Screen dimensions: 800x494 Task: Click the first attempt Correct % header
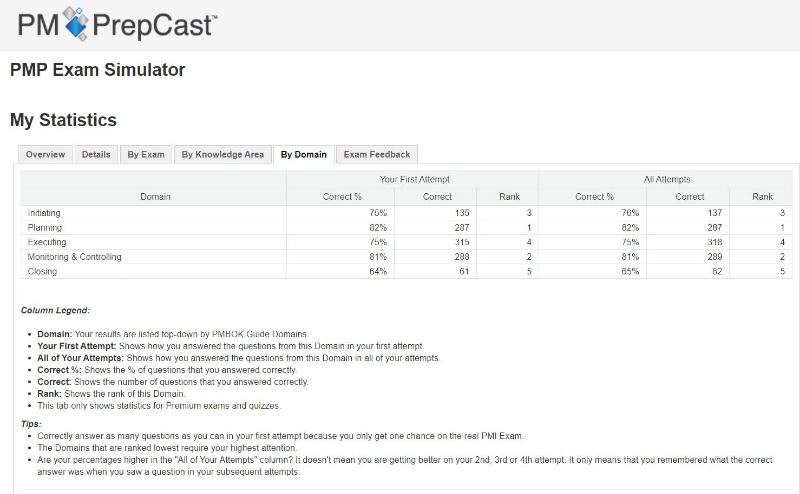pyautogui.click(x=342, y=196)
